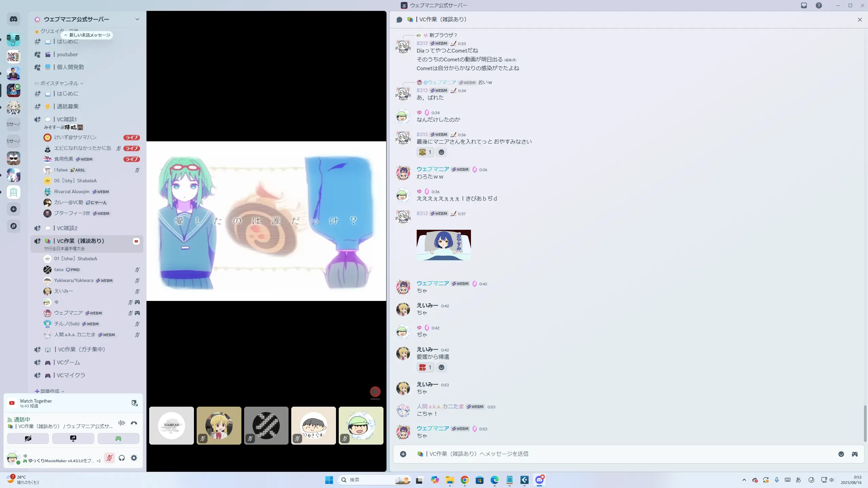The height and width of the screenshot is (488, 868).
Task: Open activities via green gamepad button
Action: (x=118, y=439)
